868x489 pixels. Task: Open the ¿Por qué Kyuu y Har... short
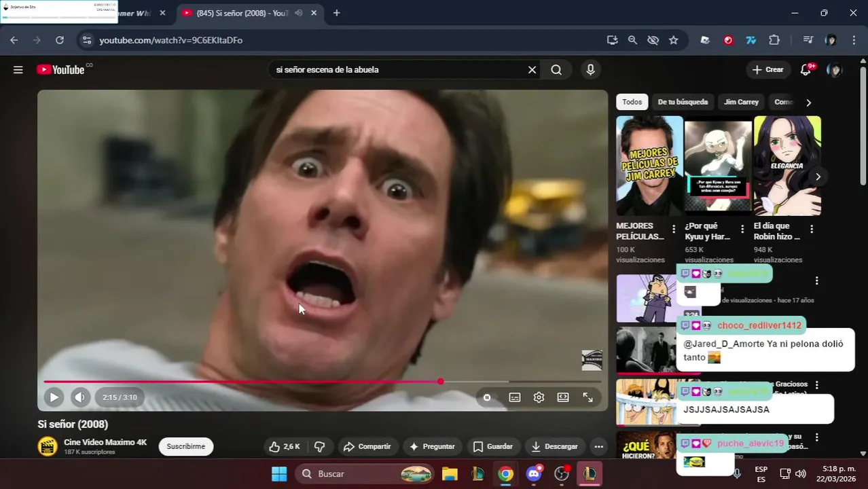point(718,166)
